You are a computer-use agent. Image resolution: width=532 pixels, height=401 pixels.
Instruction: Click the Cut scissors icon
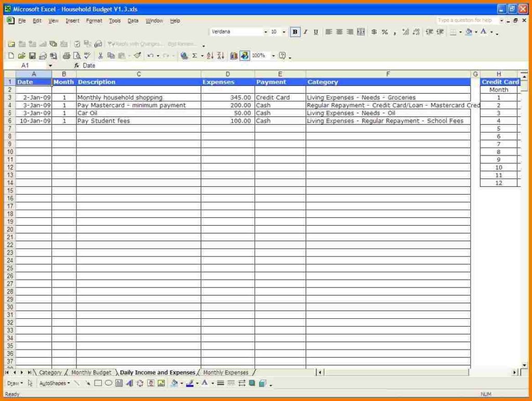point(101,56)
